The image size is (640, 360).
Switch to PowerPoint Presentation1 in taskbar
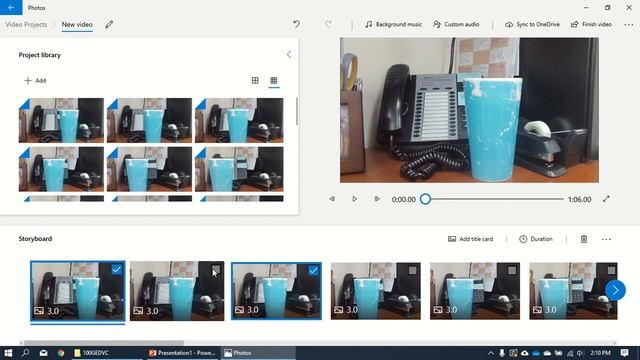(182, 353)
